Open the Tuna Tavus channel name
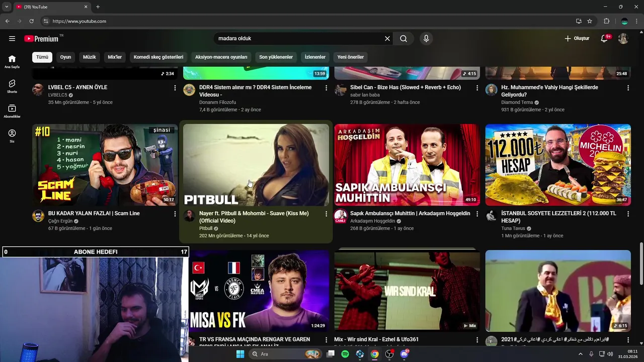This screenshot has height=362, width=644. tap(514, 228)
